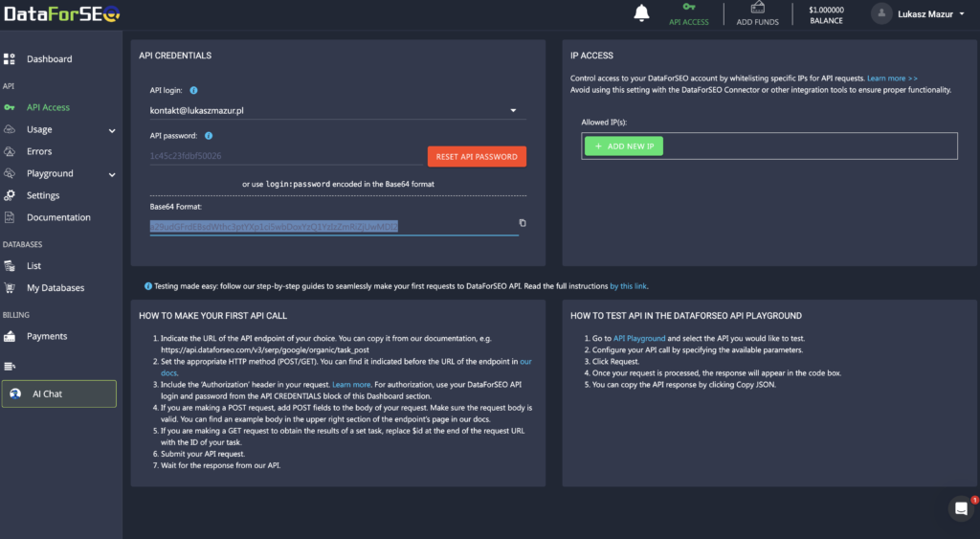Open Add Funds in the header
The height and width of the screenshot is (539, 980).
(x=758, y=13)
